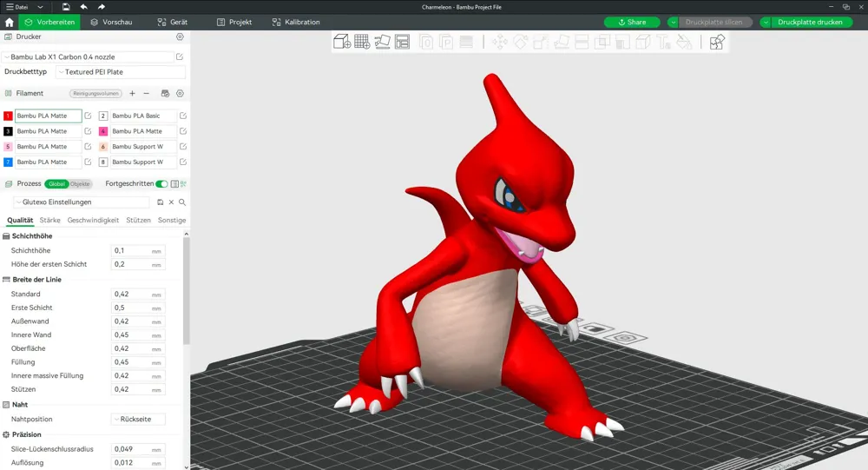The width and height of the screenshot is (868, 470).
Task: Open the Nahtposition Rückseite dropdown
Action: click(x=138, y=419)
